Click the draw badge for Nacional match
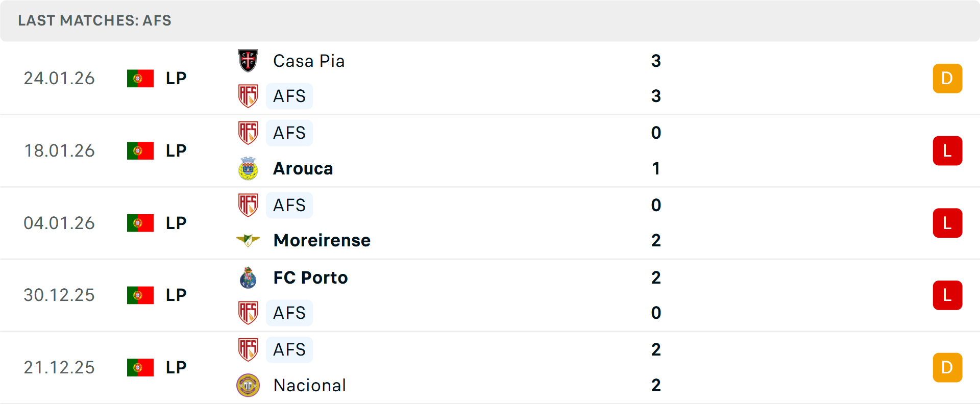The width and height of the screenshot is (980, 404). tap(947, 367)
